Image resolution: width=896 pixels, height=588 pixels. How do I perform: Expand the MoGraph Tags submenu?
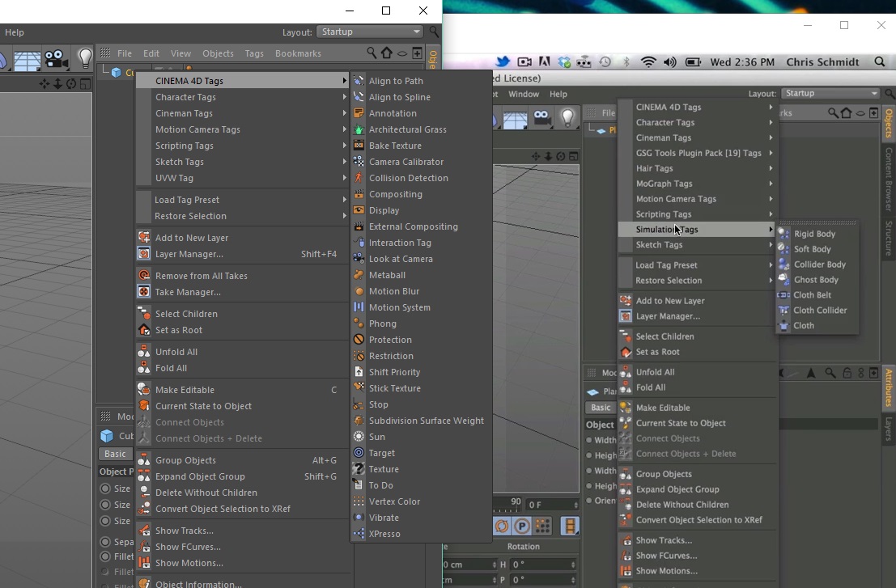point(698,184)
